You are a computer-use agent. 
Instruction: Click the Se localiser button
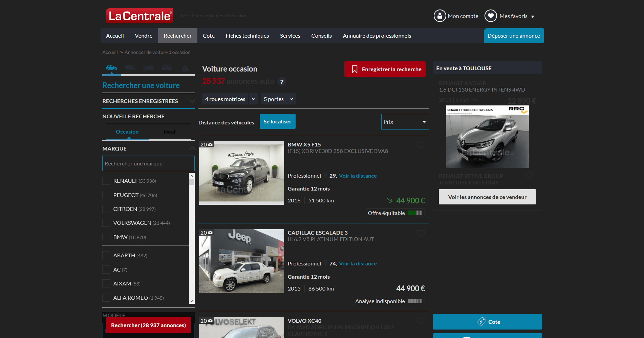pos(278,121)
